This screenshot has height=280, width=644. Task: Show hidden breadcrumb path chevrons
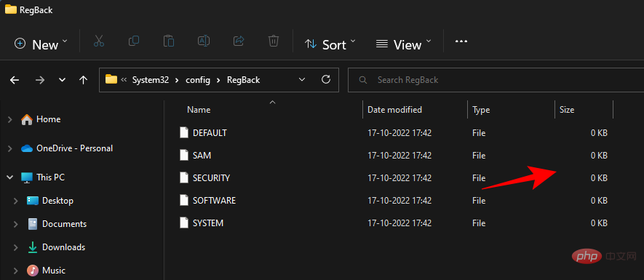click(124, 80)
